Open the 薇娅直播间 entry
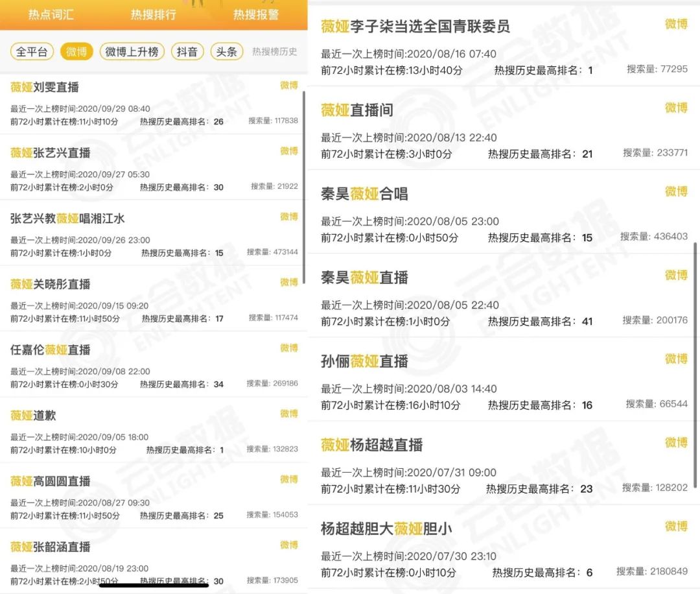The height and width of the screenshot is (594, 700). point(504,128)
